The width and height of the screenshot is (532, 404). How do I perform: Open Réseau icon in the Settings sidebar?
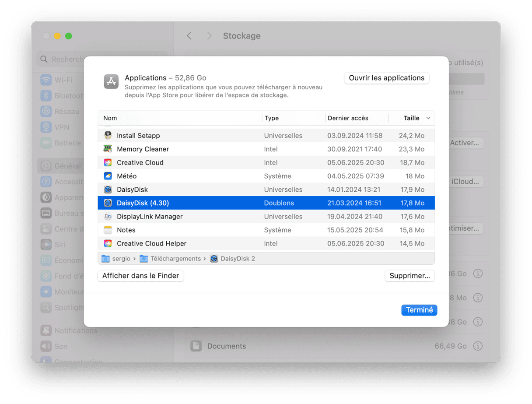pos(46,112)
